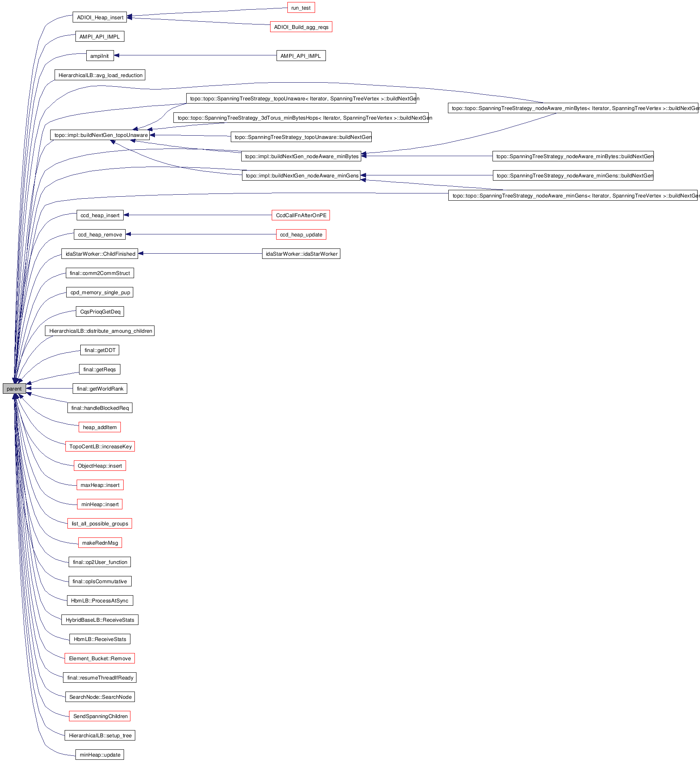Open the CqsPrioqGetDeq node
This screenshot has width=700, height=761.
tap(100, 311)
